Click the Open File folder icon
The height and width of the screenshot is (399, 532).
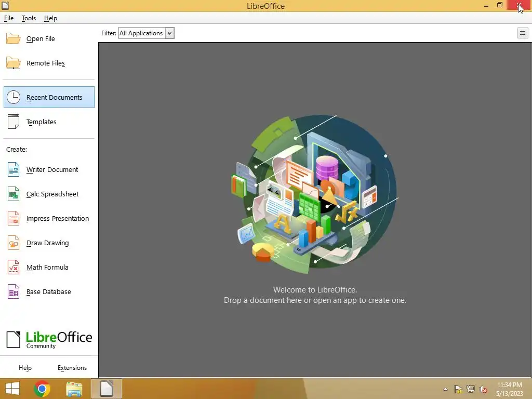(x=13, y=38)
